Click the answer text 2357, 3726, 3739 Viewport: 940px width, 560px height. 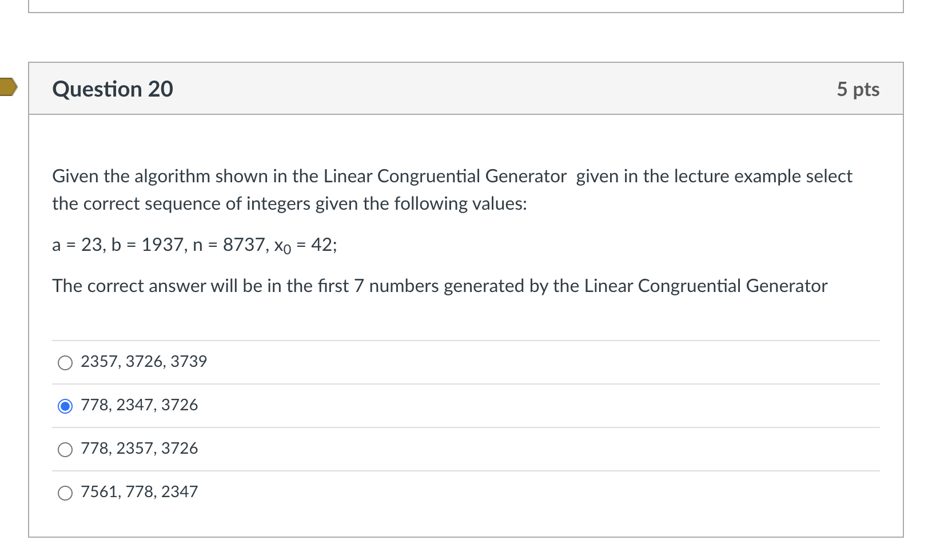pos(144,362)
